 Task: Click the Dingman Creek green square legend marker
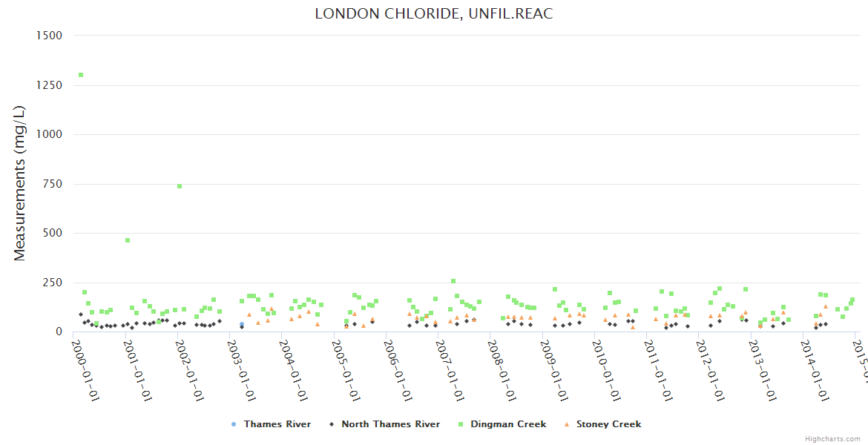point(461,424)
